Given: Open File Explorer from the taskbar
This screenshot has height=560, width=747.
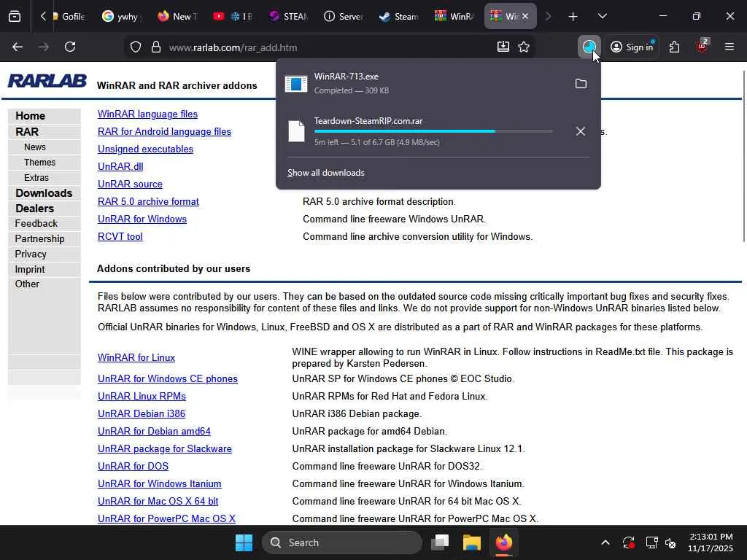Looking at the screenshot, I should pos(472,542).
